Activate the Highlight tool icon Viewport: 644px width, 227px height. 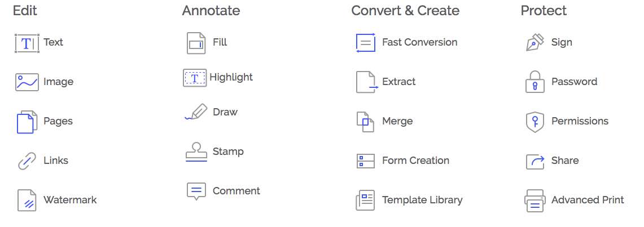click(195, 78)
